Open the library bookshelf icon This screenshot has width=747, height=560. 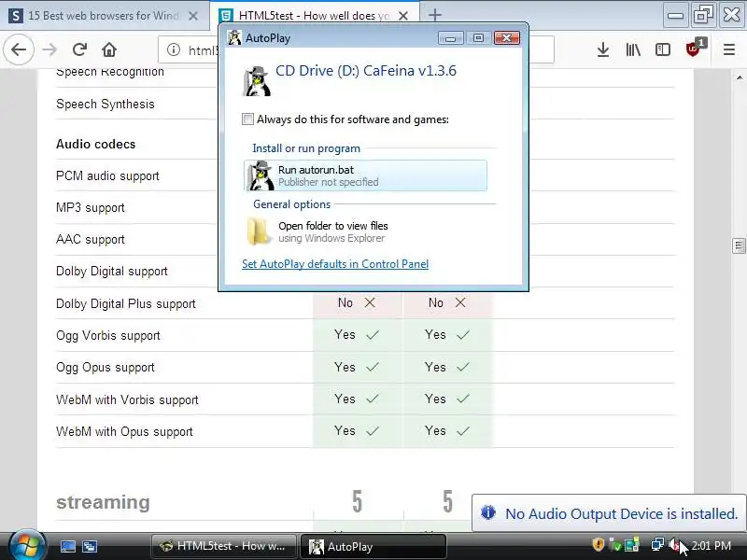point(633,49)
